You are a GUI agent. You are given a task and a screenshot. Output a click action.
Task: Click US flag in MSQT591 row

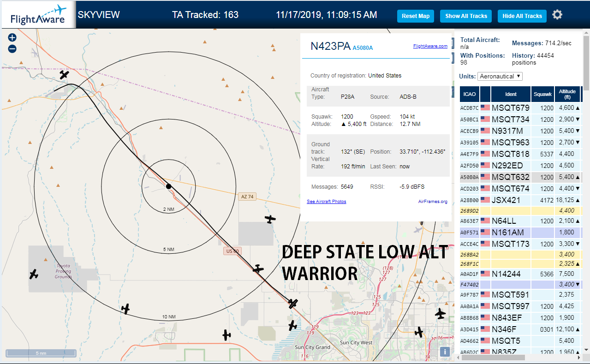[x=485, y=294]
